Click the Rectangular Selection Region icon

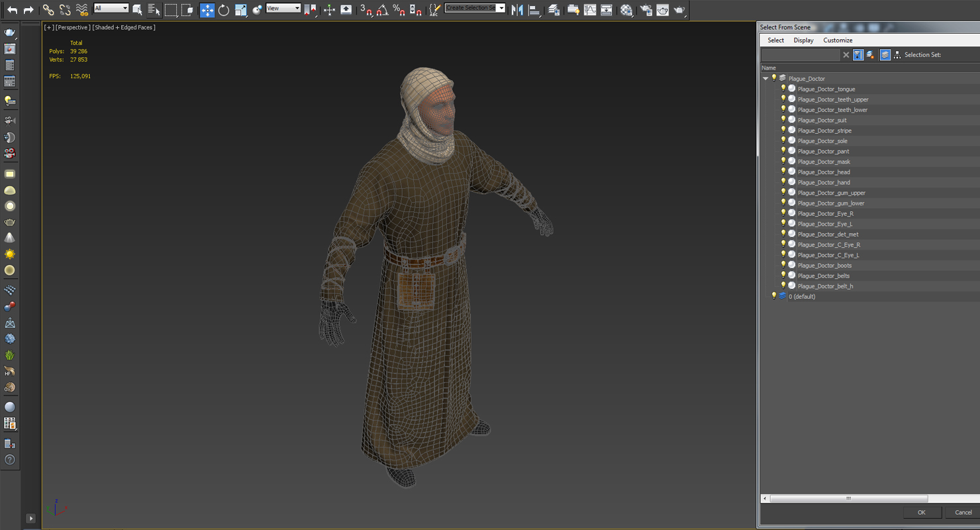pos(171,9)
